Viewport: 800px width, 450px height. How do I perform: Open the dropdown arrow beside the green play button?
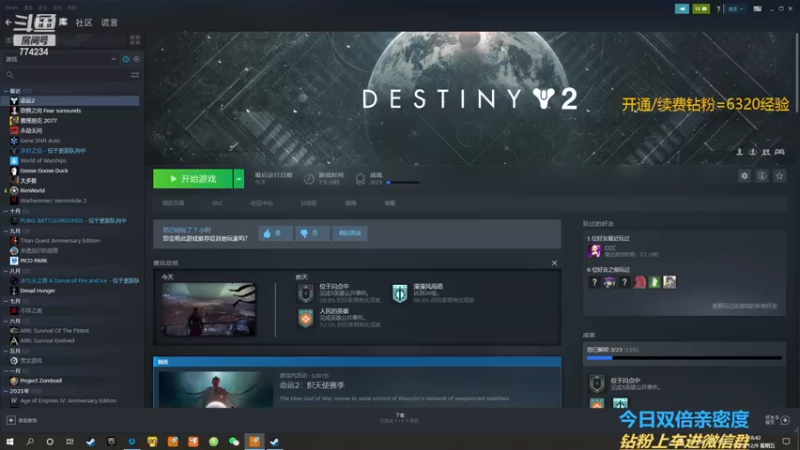[x=239, y=179]
